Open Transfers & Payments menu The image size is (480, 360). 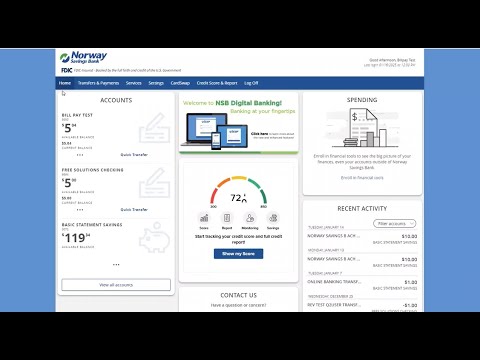[x=98, y=83]
